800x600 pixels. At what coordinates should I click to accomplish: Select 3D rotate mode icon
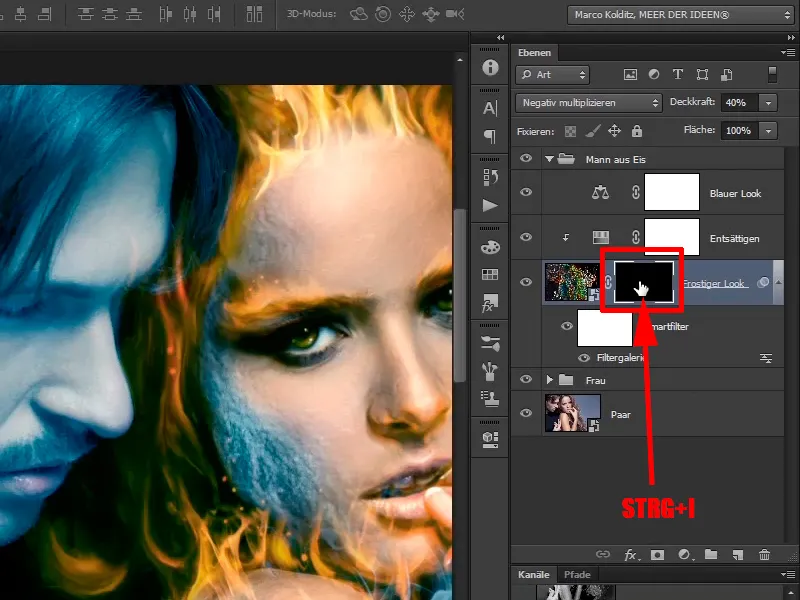pos(359,14)
